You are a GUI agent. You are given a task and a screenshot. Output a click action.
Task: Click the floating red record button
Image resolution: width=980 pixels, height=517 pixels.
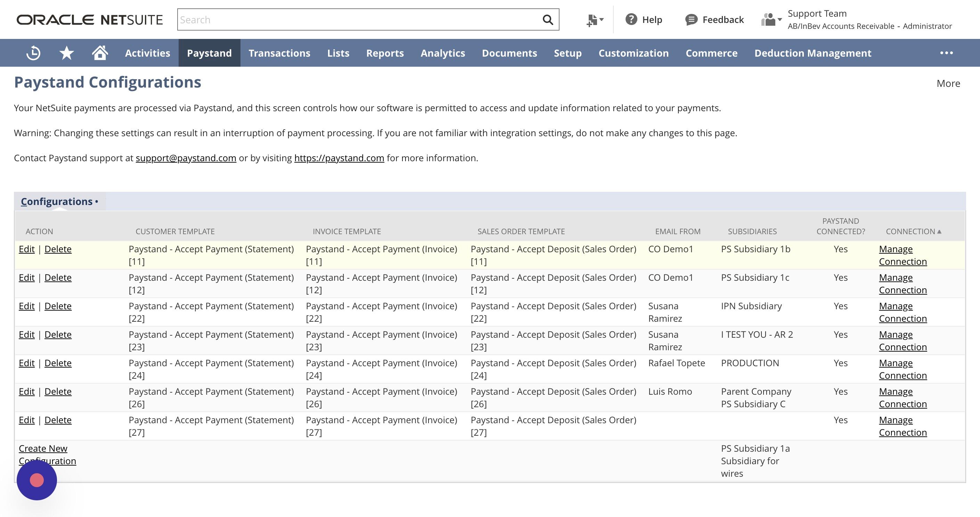point(37,480)
